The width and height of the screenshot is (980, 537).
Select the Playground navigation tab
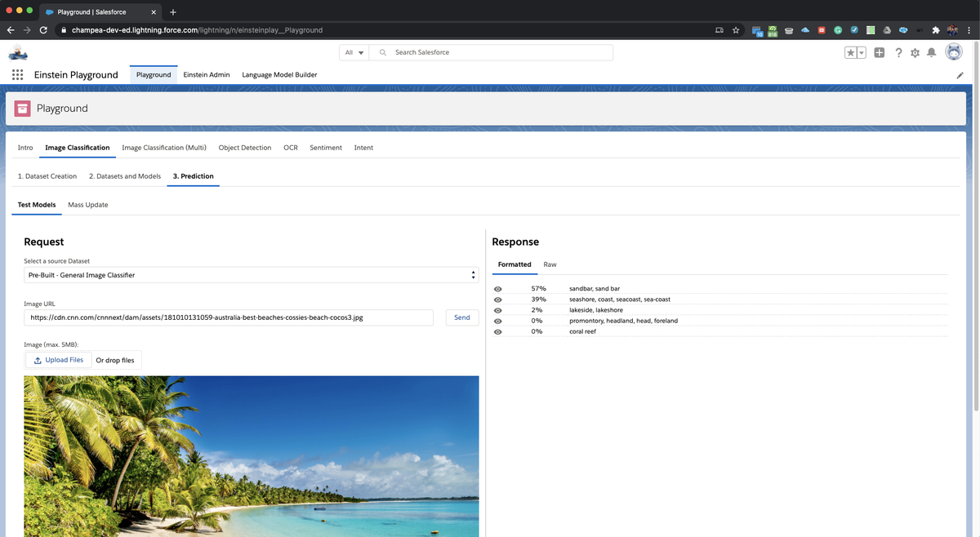click(x=154, y=74)
